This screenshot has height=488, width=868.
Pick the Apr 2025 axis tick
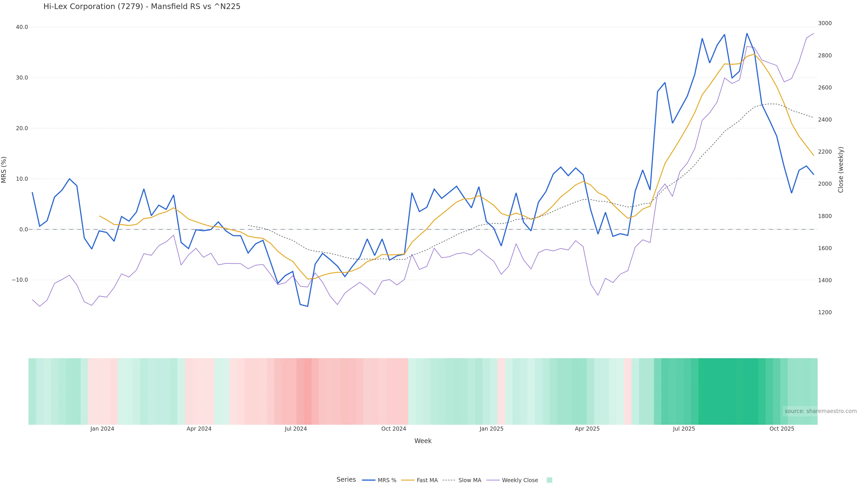pyautogui.click(x=587, y=429)
